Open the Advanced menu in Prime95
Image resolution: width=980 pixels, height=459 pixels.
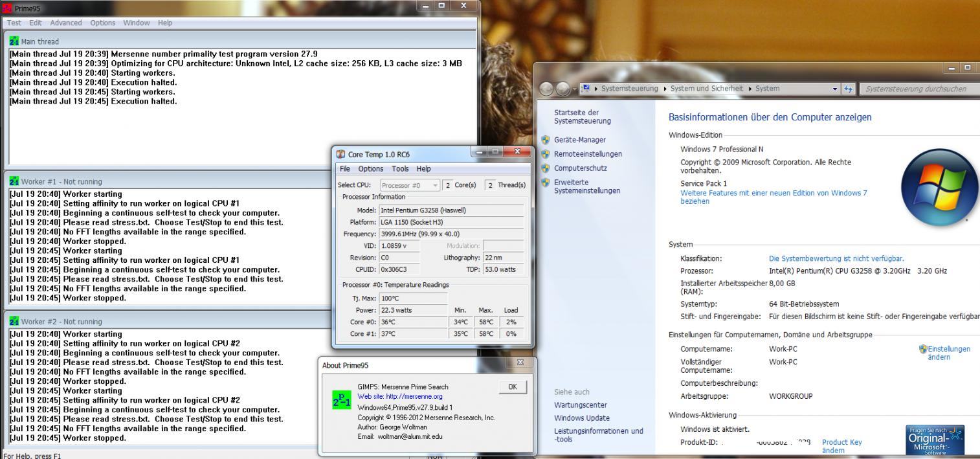click(x=66, y=23)
